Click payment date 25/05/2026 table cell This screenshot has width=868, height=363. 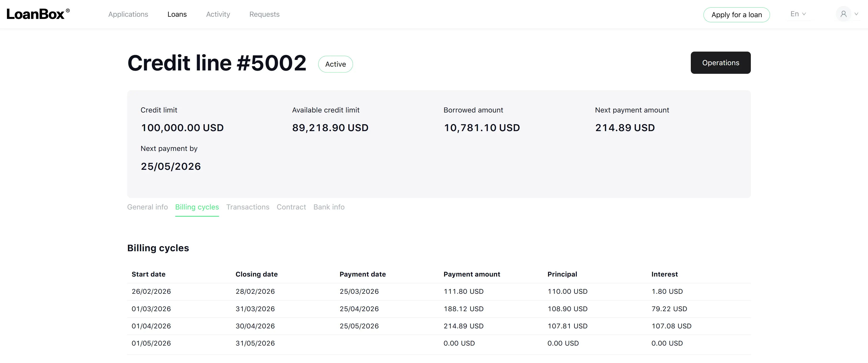[x=359, y=326]
